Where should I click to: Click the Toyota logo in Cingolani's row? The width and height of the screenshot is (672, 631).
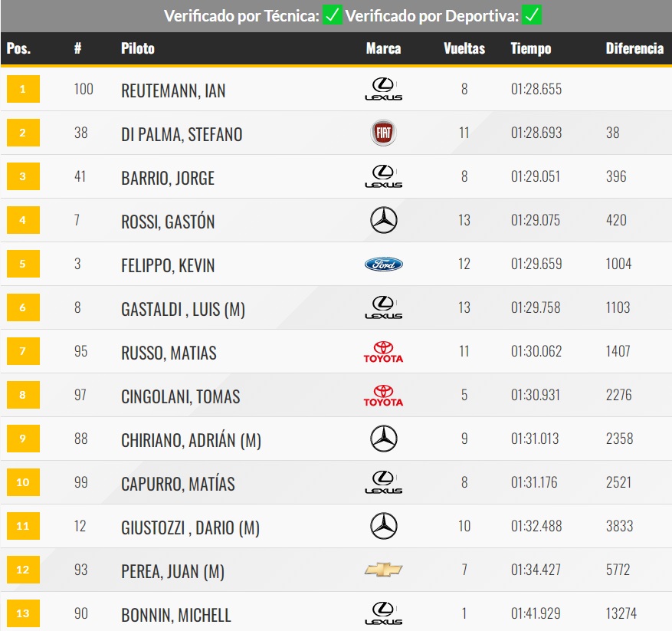click(383, 396)
